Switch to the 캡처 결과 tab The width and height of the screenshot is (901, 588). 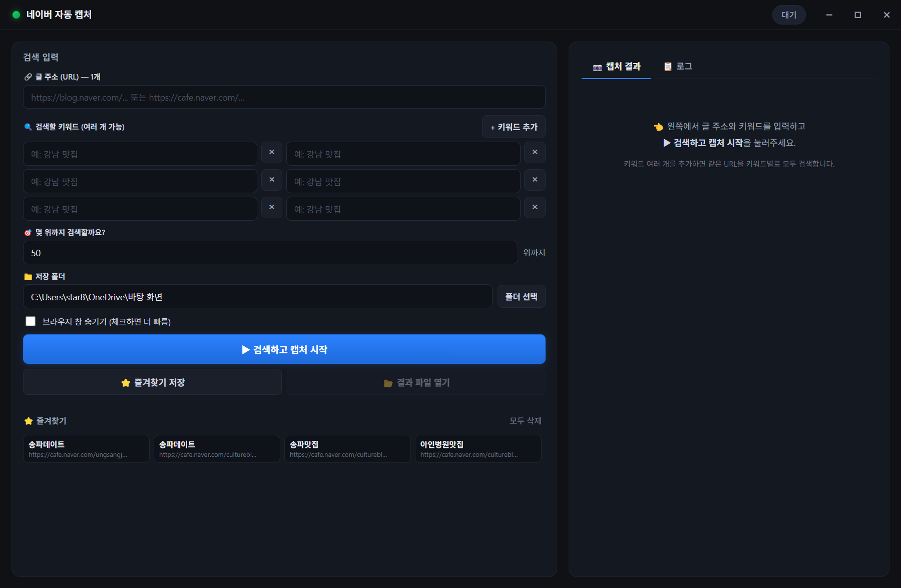tap(616, 67)
